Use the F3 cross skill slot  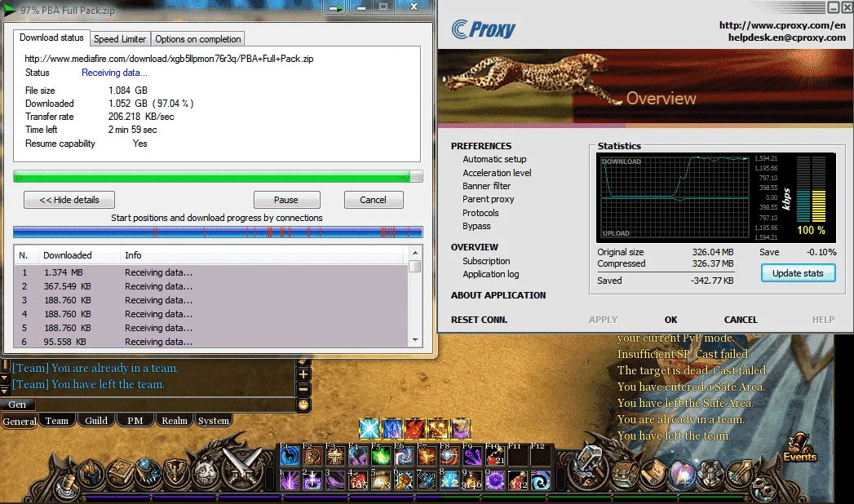pos(335,456)
